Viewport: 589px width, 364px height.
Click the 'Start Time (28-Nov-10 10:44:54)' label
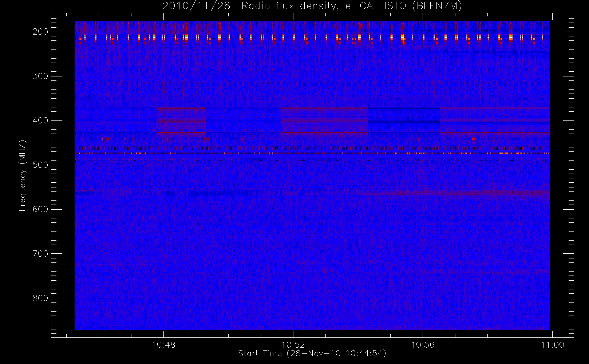coord(312,353)
